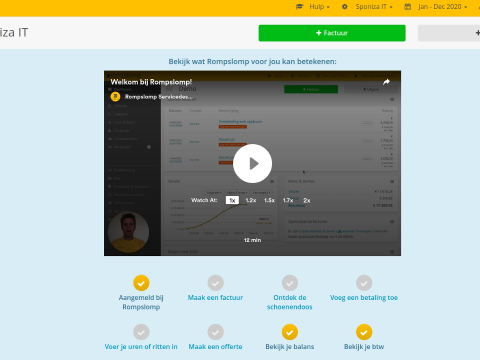The height and width of the screenshot is (360, 480).
Task: Click the gear icon beside Sponiza IT
Action: pyautogui.click(x=345, y=7)
